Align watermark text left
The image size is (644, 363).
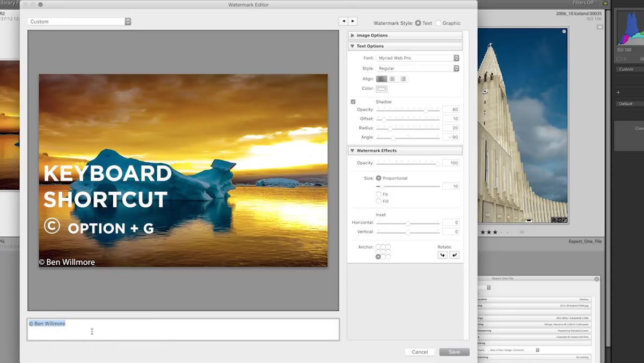click(381, 79)
